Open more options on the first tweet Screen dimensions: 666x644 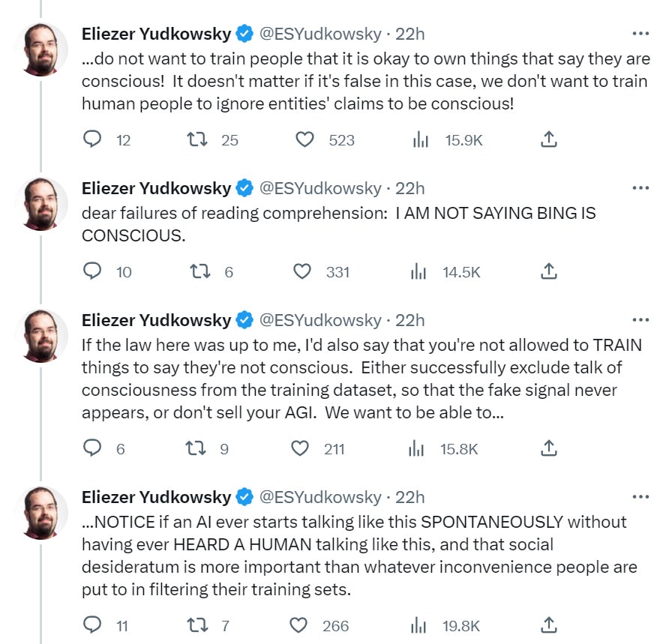[640, 34]
